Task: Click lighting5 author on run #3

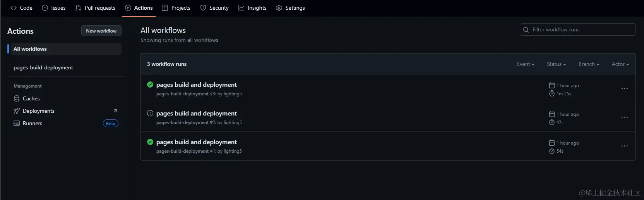Action: point(233,94)
